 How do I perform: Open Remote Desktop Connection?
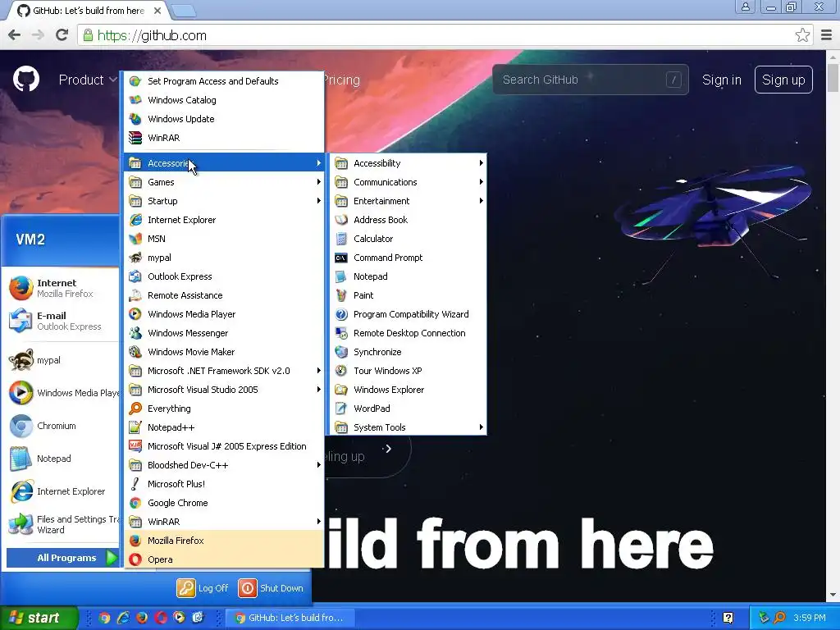pyautogui.click(x=407, y=333)
